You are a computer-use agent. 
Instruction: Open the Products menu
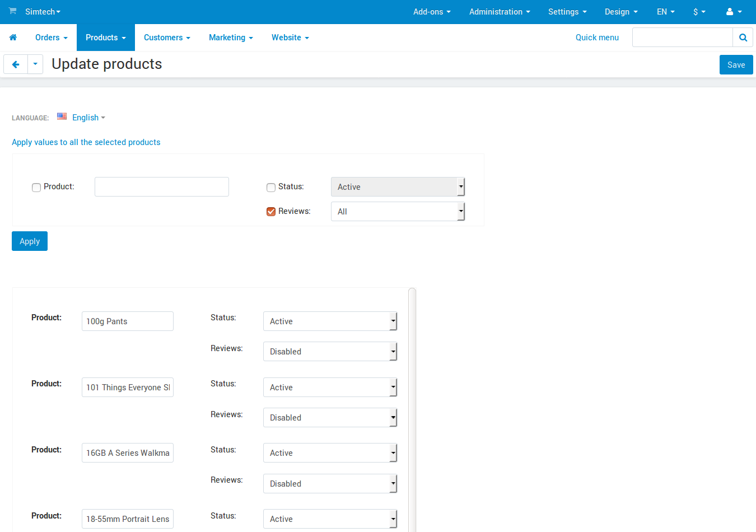pos(106,38)
